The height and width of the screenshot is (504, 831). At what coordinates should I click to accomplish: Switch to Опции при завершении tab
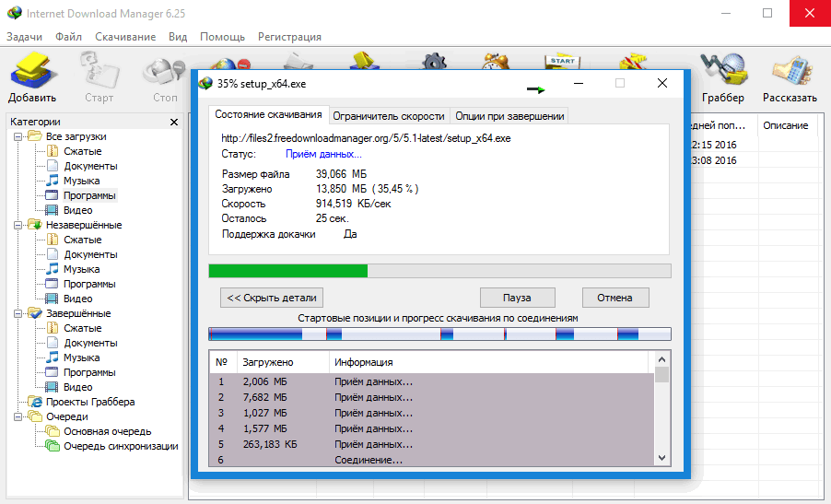click(x=509, y=116)
